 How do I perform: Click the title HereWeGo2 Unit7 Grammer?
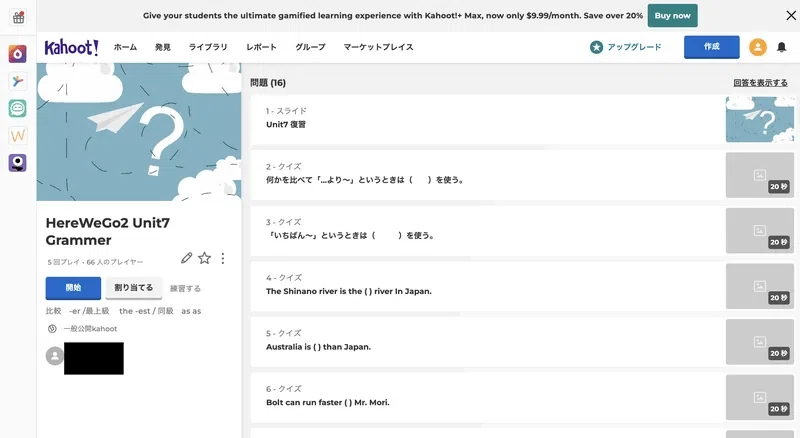[108, 231]
